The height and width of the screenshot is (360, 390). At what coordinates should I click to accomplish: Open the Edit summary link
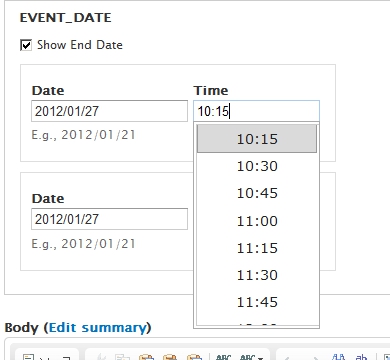coord(97,328)
